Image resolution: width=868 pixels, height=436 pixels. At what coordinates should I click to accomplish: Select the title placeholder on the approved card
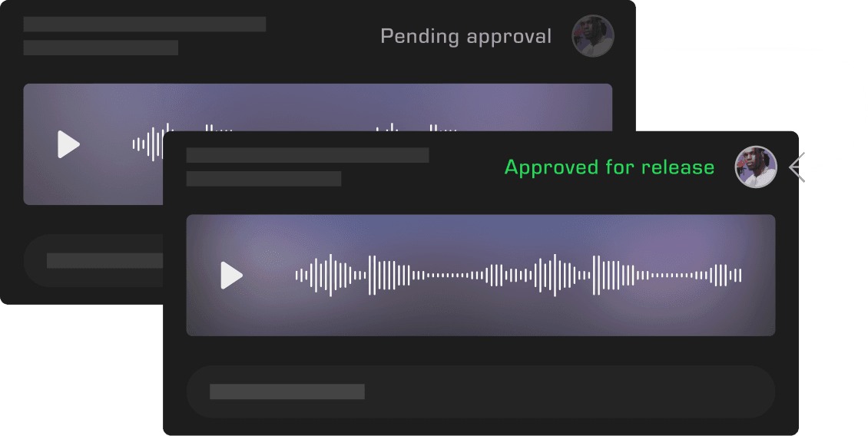[x=307, y=155]
